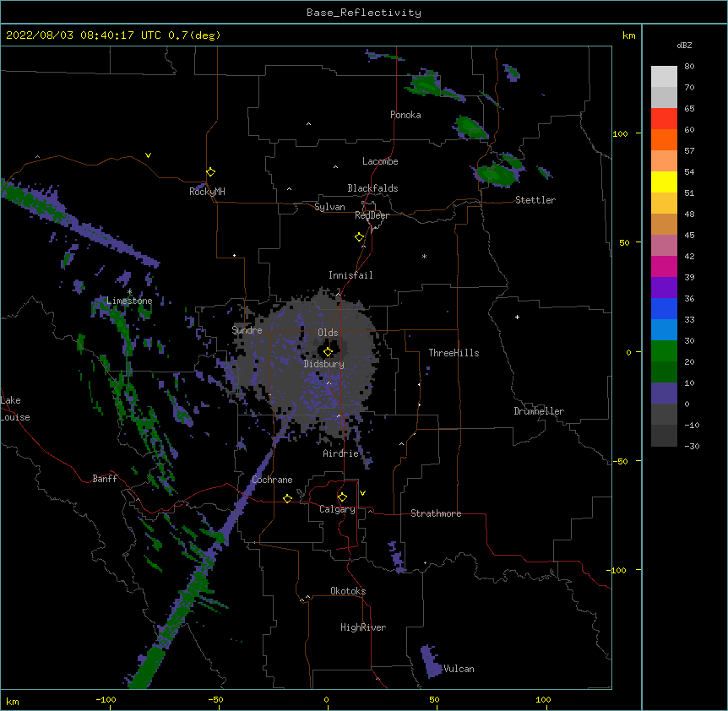Pick the purple swatch near 39 dBZ

coord(664,287)
